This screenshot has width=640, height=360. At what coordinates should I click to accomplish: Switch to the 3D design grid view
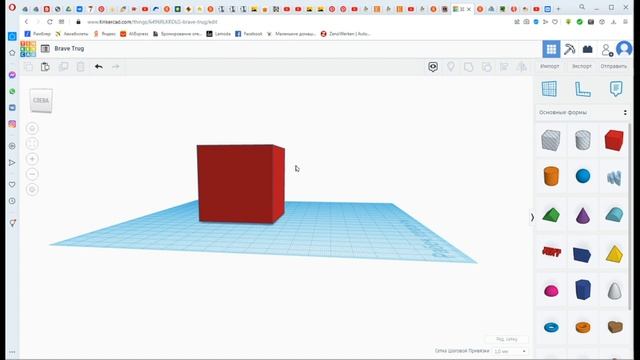[551, 49]
